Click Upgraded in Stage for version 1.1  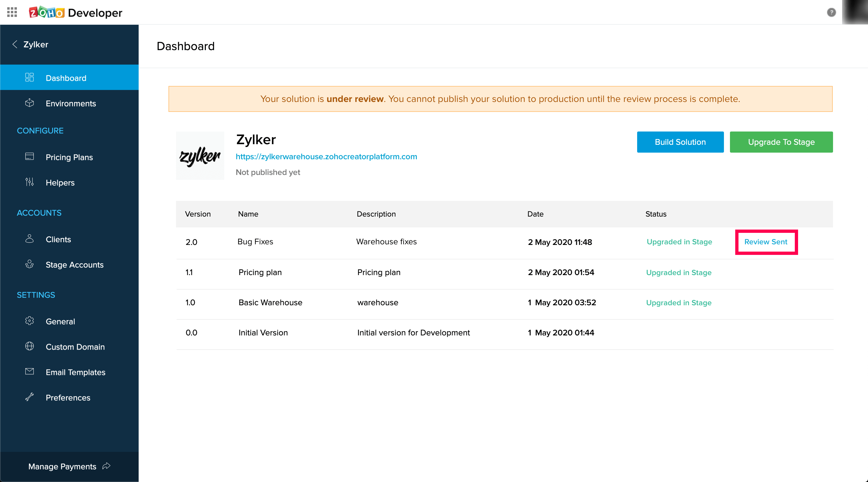tap(679, 273)
